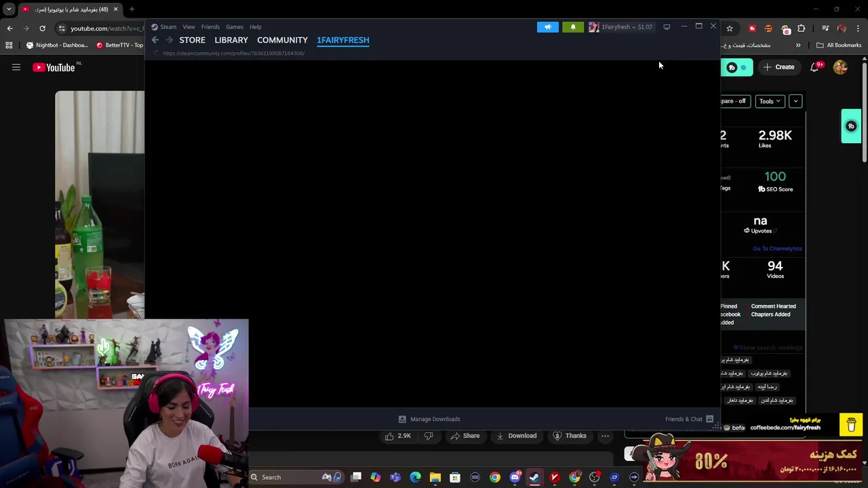The width and height of the screenshot is (868, 488).
Task: Click Thanks button under video
Action: pyautogui.click(x=570, y=436)
